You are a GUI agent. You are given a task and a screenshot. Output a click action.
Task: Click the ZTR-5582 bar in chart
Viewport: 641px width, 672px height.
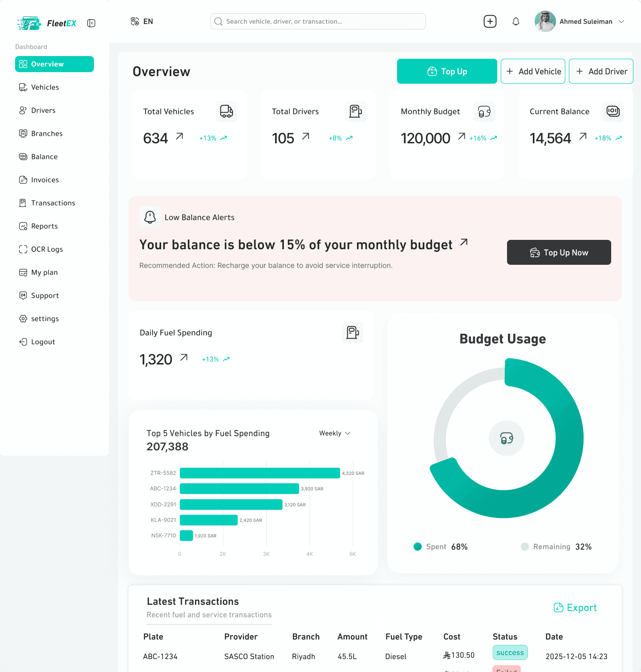point(260,473)
